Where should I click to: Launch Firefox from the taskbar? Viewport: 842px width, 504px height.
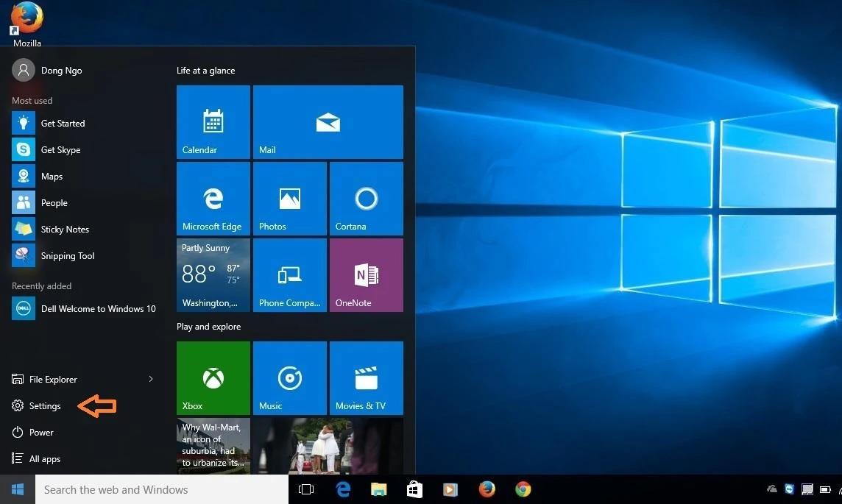(487, 489)
